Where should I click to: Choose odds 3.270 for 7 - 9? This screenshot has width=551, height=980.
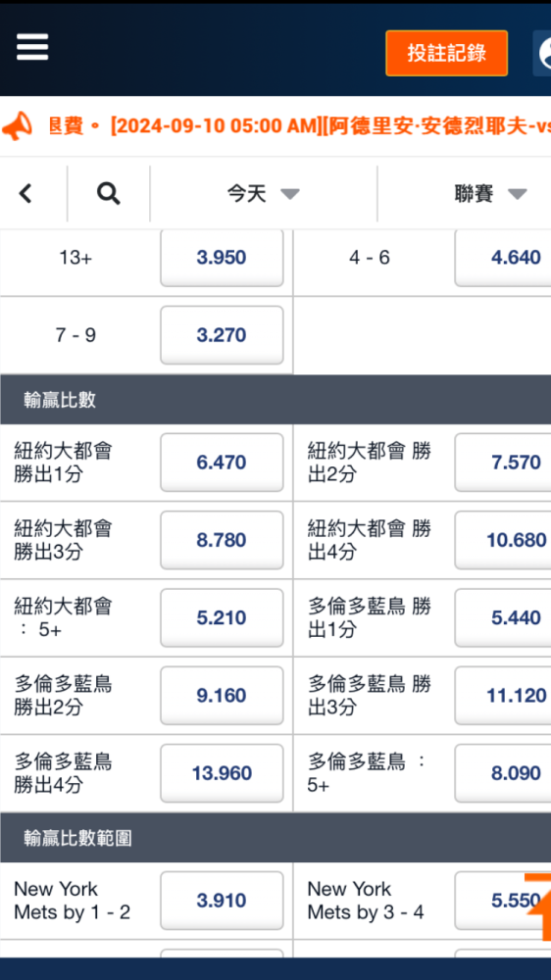[x=222, y=335]
